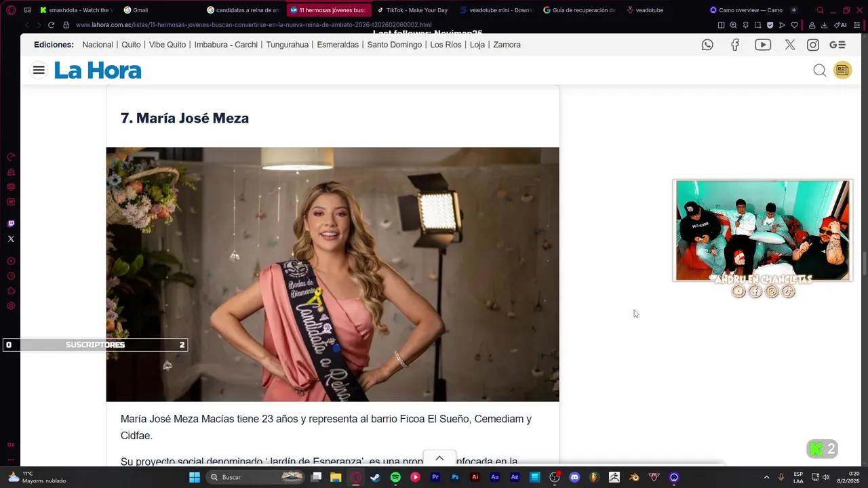
Task: Open the yellow newspaper edition button
Action: point(842,70)
